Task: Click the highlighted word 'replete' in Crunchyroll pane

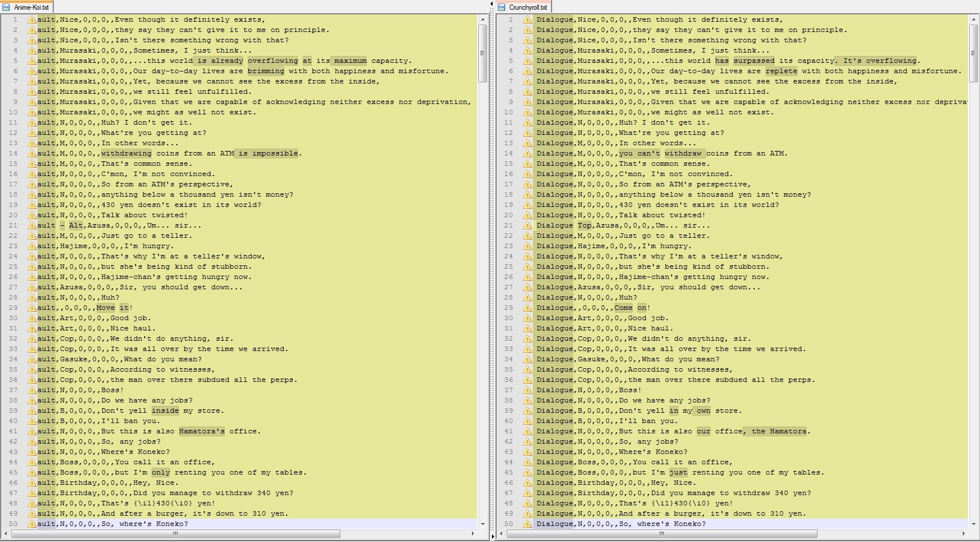Action: point(781,71)
